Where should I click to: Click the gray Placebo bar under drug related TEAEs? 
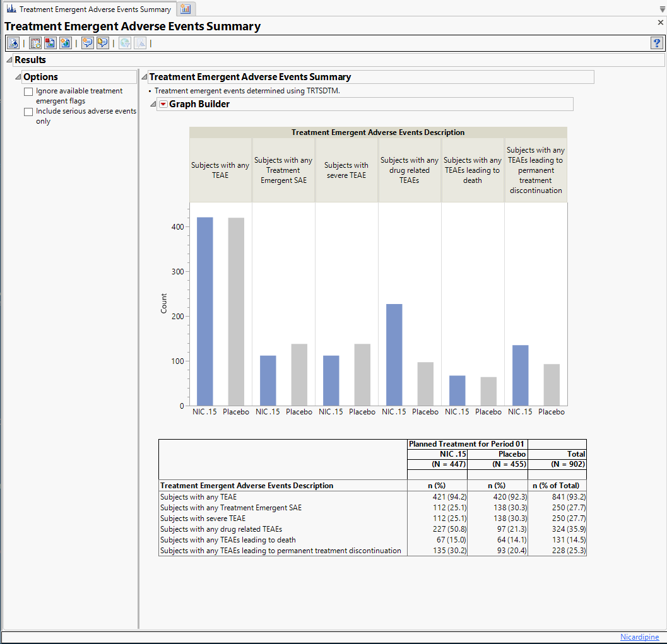[425, 383]
